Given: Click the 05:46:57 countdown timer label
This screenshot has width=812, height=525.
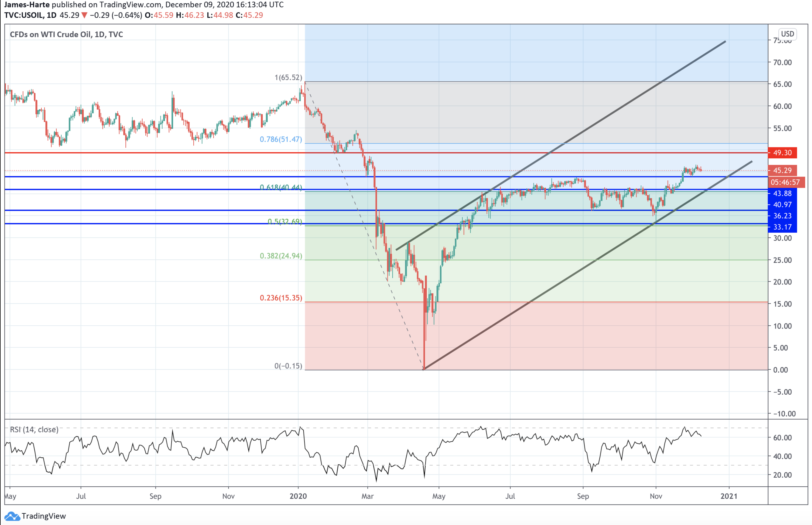Looking at the screenshot, I should [x=785, y=182].
